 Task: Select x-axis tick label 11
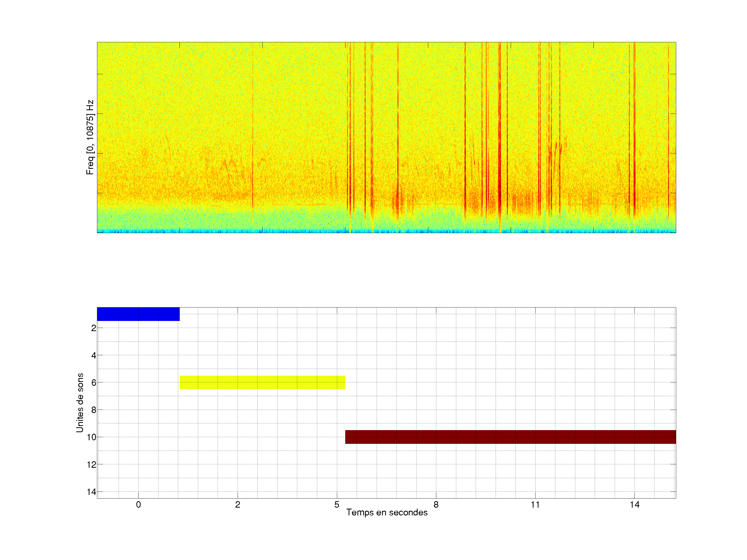click(x=535, y=505)
